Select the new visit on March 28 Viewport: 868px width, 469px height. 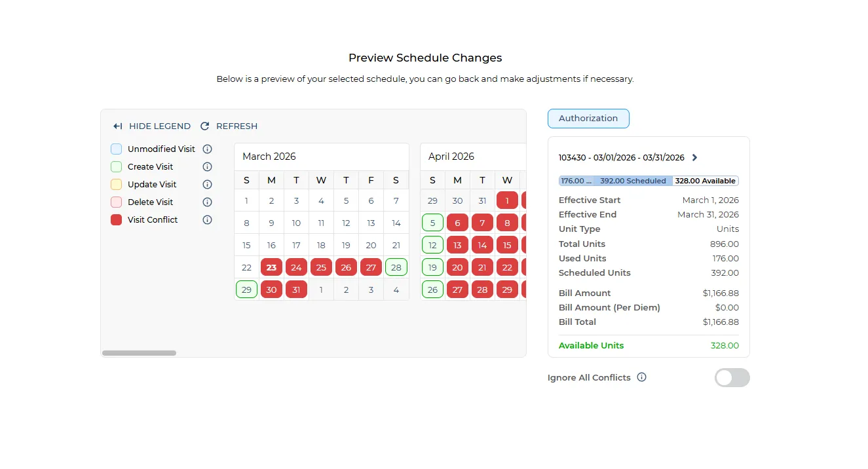click(x=396, y=267)
